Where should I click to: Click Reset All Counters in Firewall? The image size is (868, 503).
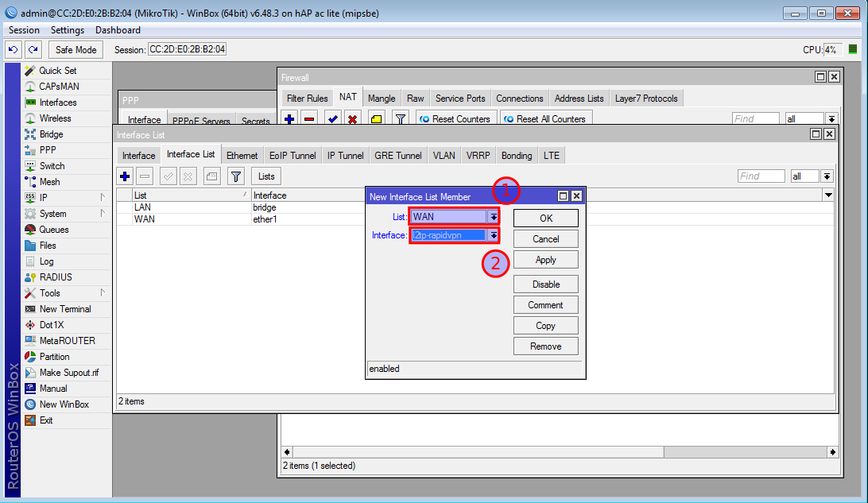[546, 119]
